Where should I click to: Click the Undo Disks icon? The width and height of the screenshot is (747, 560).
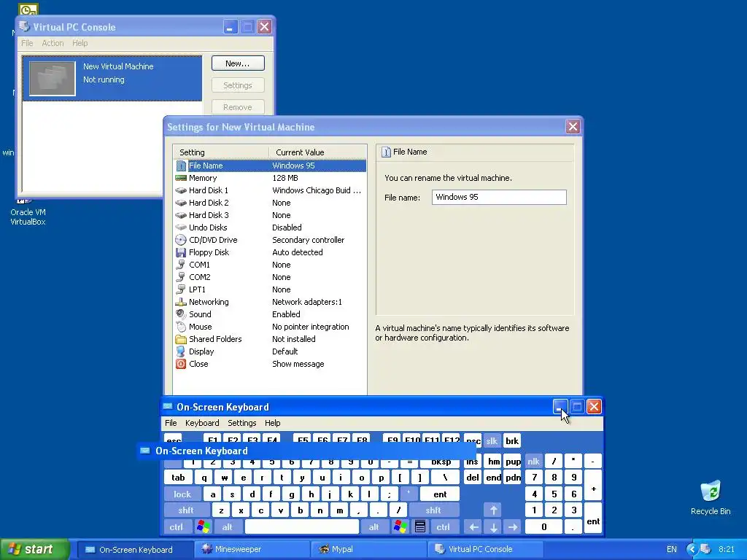pos(181,227)
